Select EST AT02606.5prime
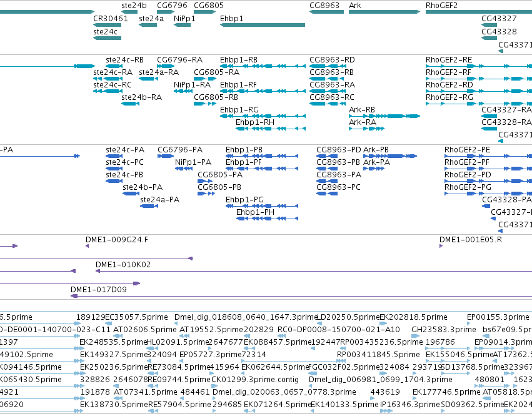Screen dimensions: 532x414 (145, 330)
